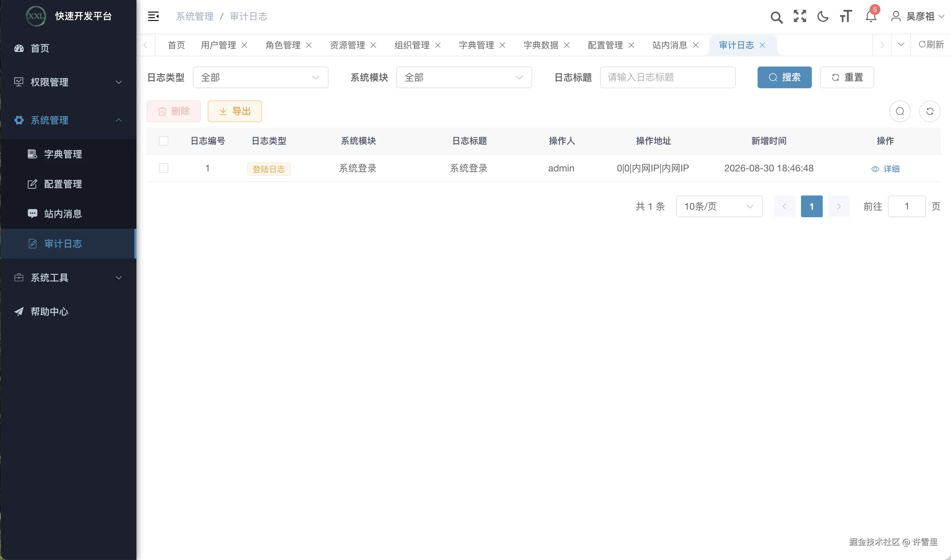Click the 刷新 button in the tab bar

[931, 45]
